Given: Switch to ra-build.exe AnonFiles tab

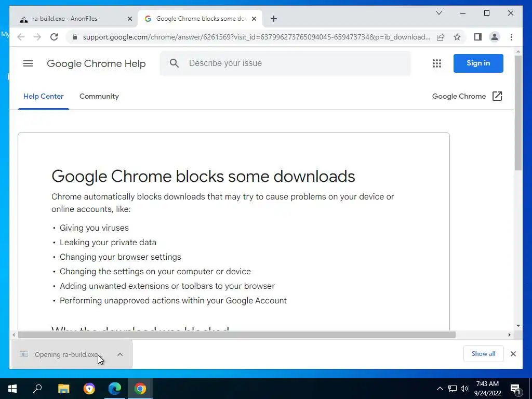Looking at the screenshot, I should pyautogui.click(x=73, y=19).
